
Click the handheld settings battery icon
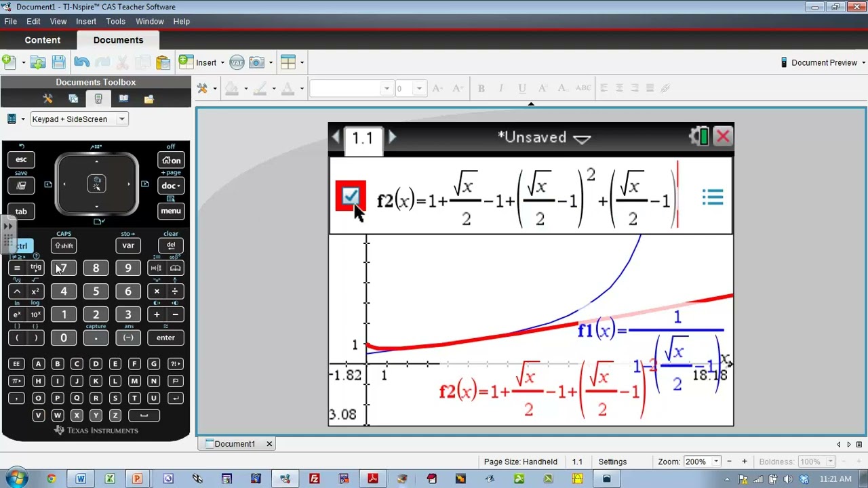pyautogui.click(x=698, y=137)
